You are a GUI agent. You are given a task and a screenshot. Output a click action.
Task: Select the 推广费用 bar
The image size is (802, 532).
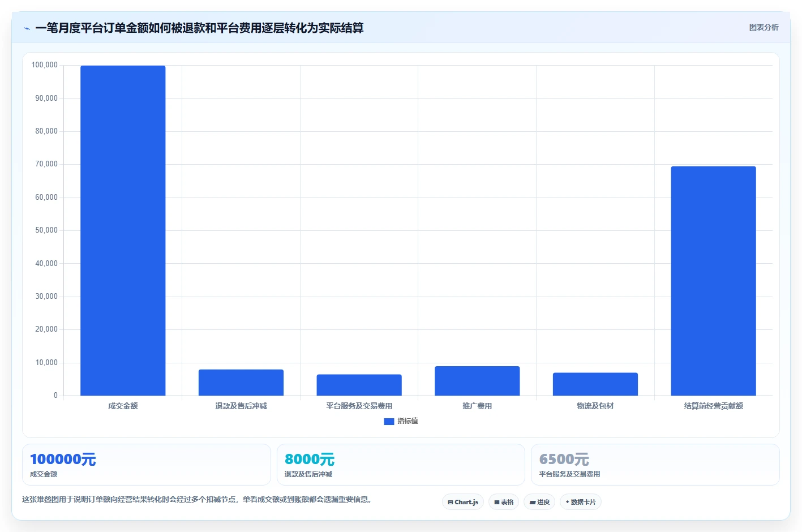pos(477,381)
